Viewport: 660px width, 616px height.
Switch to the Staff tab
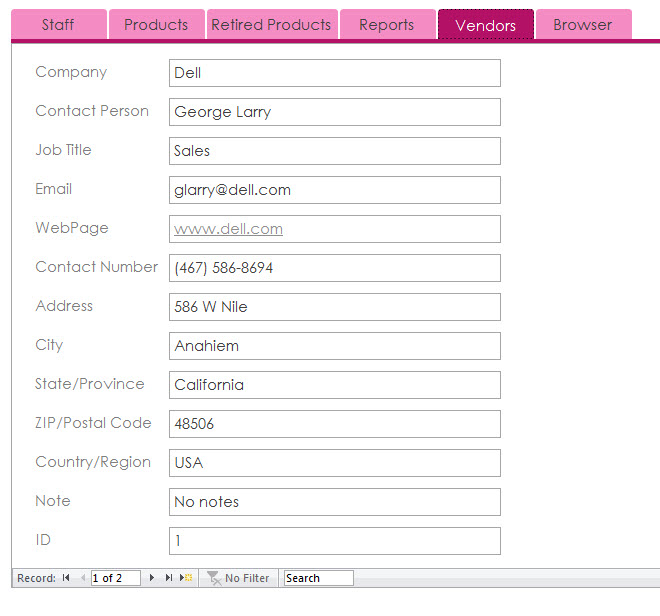[x=58, y=25]
